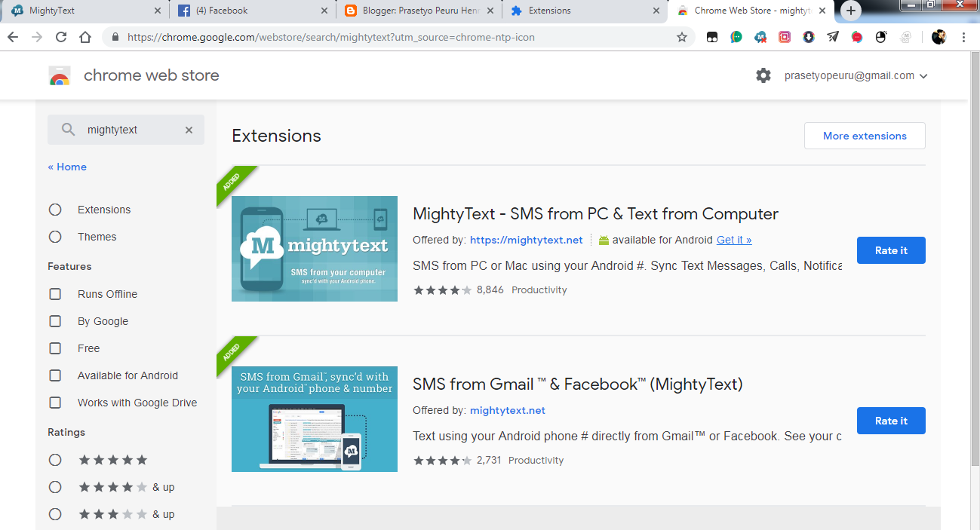Expand the prasetyopeuru@gmail.com account dropdown
The height and width of the screenshot is (530, 980).
856,75
